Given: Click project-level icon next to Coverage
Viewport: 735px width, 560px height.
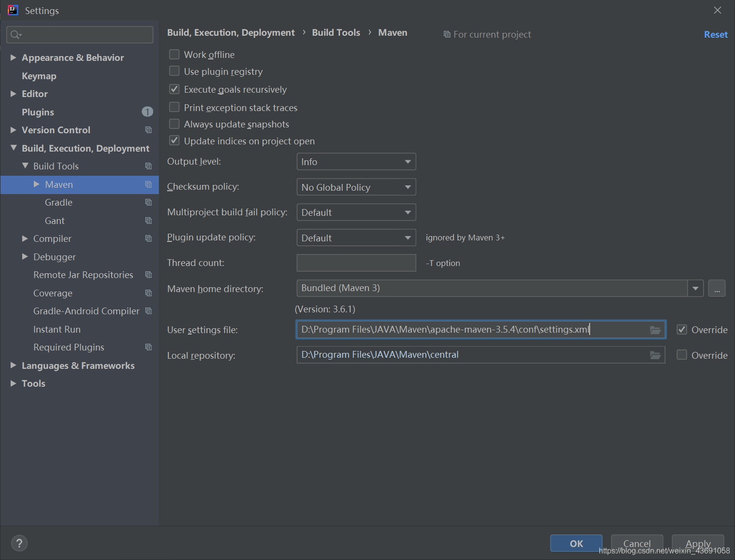Looking at the screenshot, I should (148, 293).
